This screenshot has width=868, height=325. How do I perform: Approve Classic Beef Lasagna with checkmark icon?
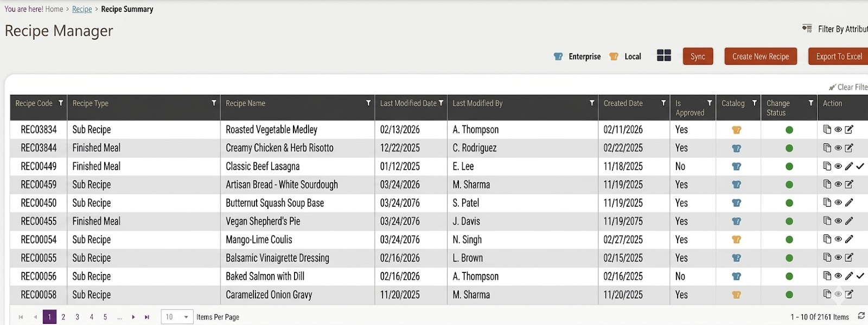[x=860, y=166]
